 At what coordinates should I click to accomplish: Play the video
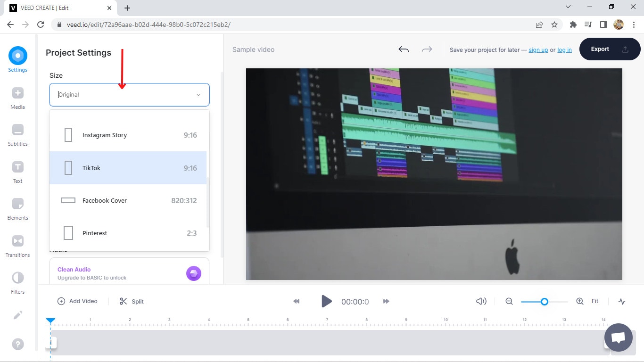click(326, 301)
